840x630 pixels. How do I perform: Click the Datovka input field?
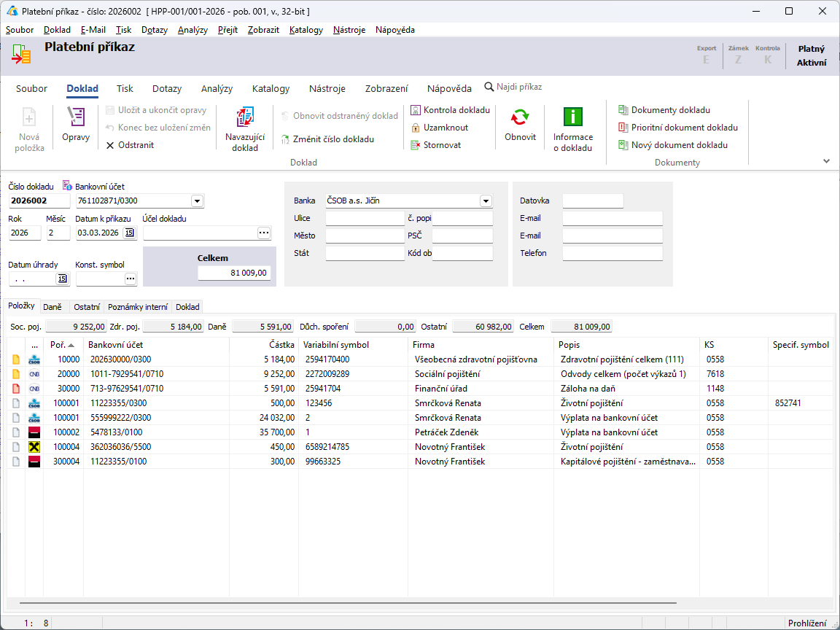coord(593,201)
